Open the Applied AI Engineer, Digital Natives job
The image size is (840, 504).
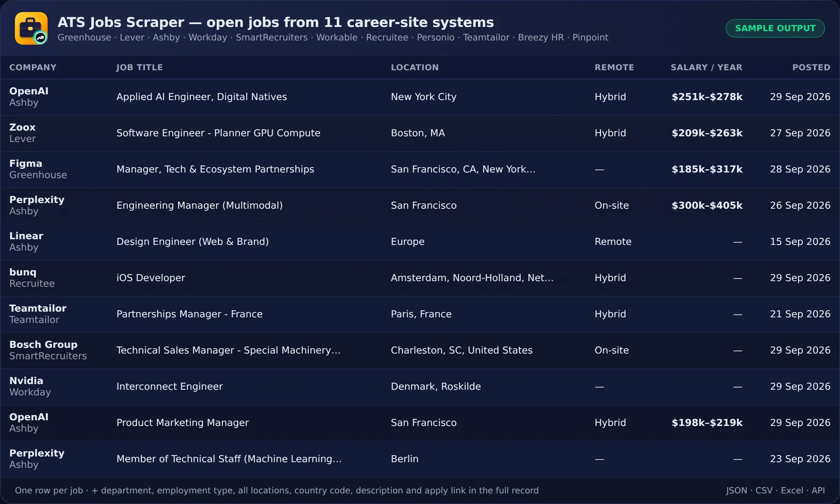pos(202,97)
